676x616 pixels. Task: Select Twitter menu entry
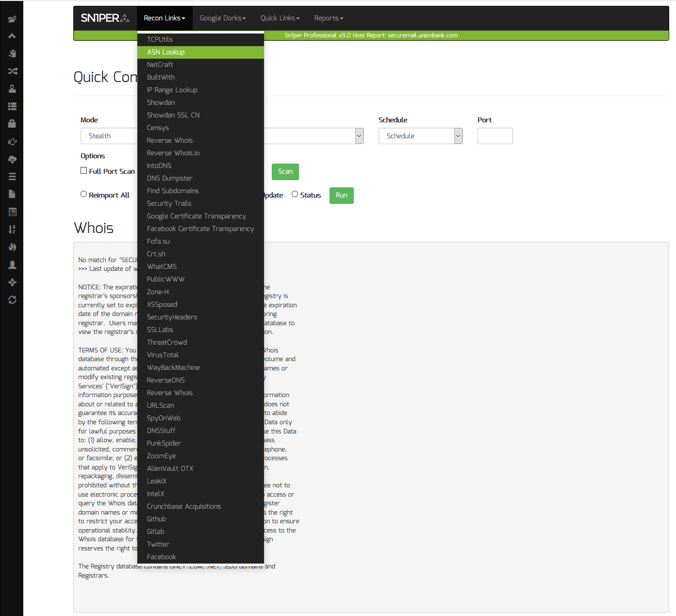pyautogui.click(x=200, y=544)
